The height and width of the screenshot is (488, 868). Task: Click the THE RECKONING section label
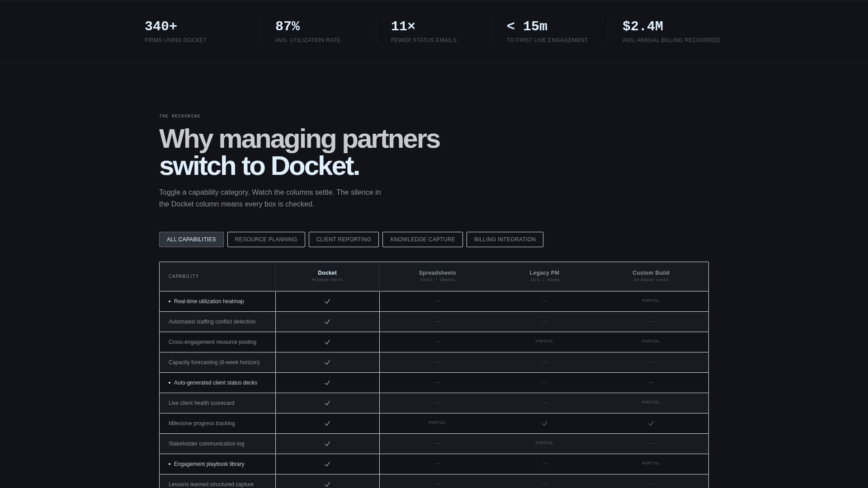tap(179, 116)
